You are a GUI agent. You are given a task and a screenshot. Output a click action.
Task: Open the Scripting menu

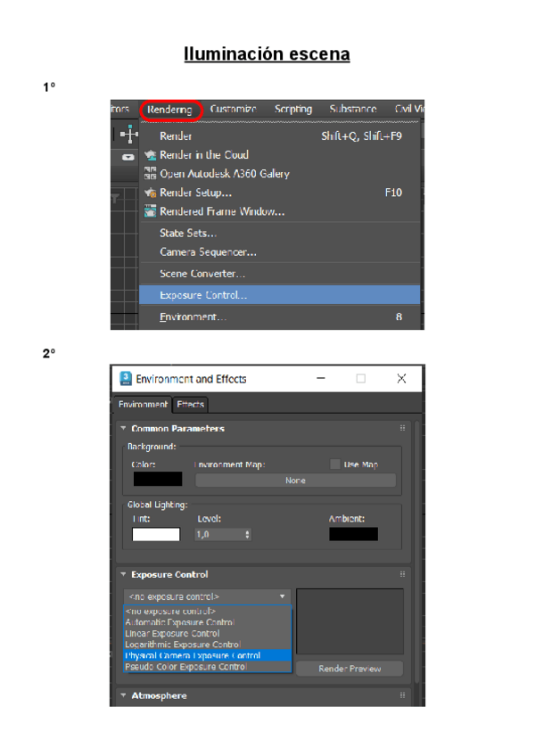[293, 109]
